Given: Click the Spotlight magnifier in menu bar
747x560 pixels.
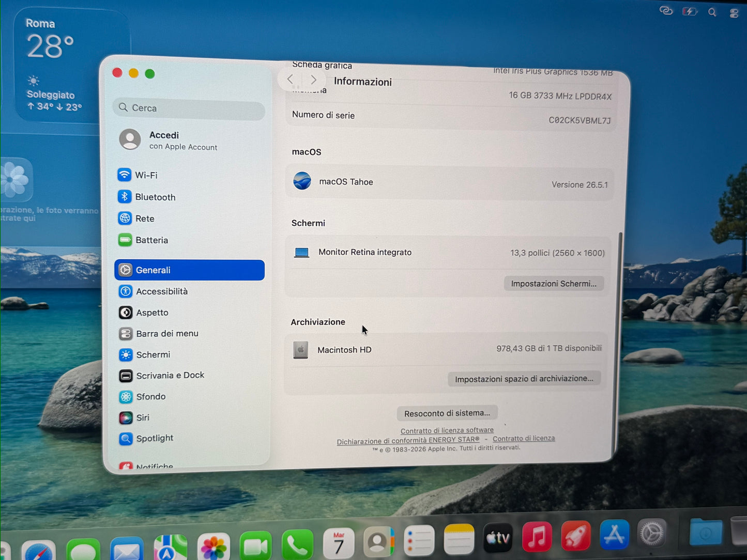Looking at the screenshot, I should (712, 12).
